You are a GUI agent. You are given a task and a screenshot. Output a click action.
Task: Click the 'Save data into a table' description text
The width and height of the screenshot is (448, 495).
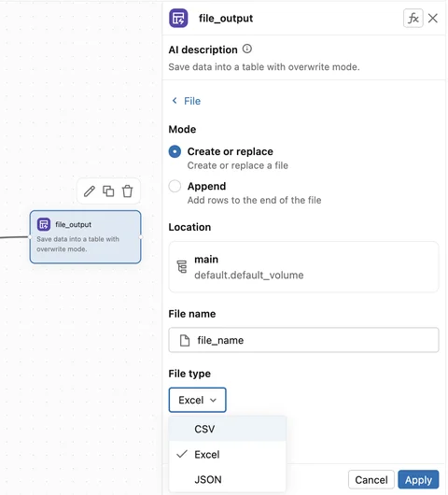264,67
